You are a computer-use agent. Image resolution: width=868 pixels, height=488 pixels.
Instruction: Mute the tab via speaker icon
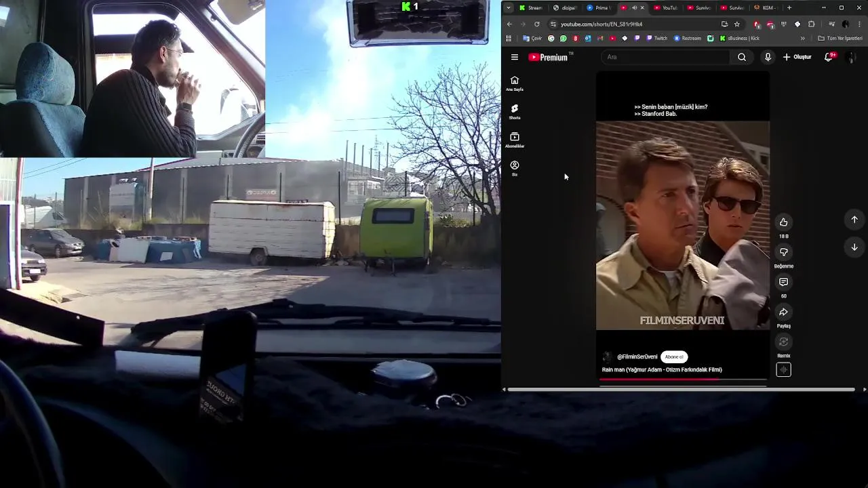[x=634, y=7]
